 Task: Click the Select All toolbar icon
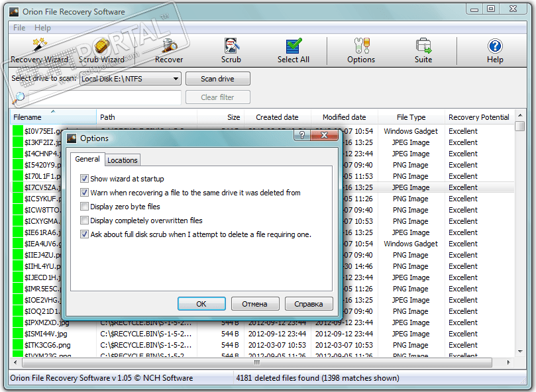point(294,50)
